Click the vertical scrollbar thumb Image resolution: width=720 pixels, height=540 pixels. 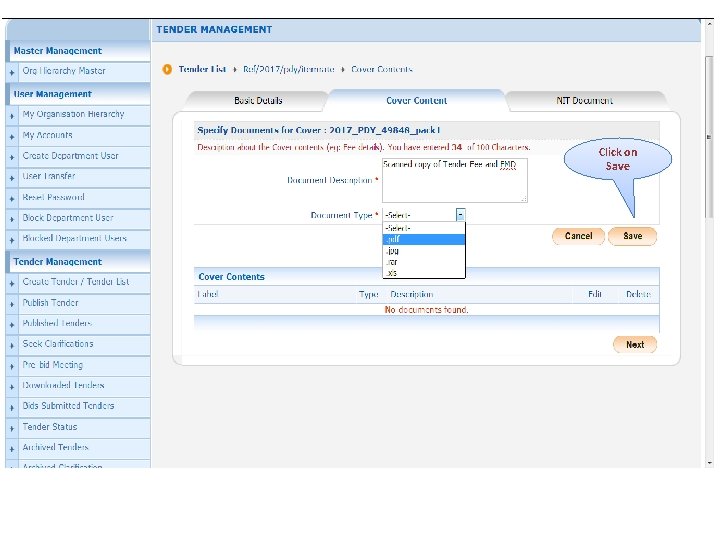(709, 138)
